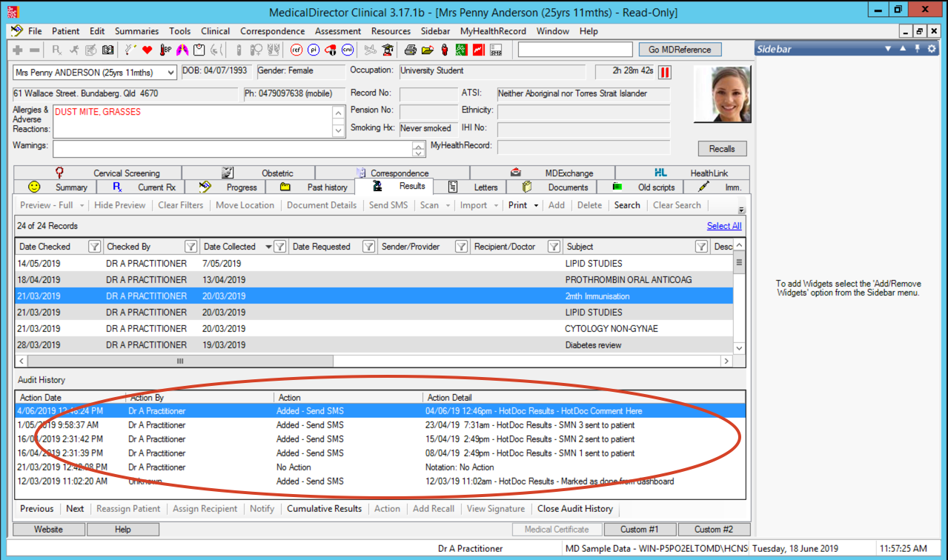Toggle filter on Date Checked column
The height and width of the screenshot is (560, 948).
pos(94,247)
